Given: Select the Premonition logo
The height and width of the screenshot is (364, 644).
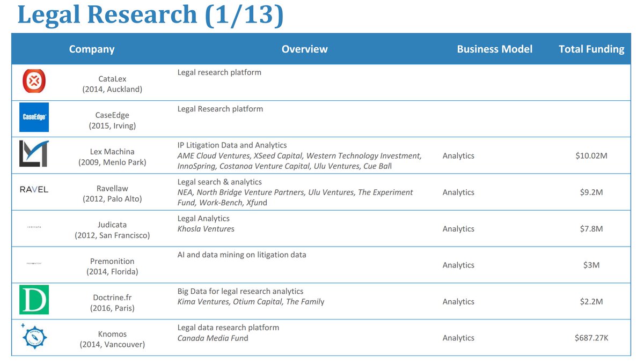Looking at the screenshot, I should pyautogui.click(x=33, y=262).
